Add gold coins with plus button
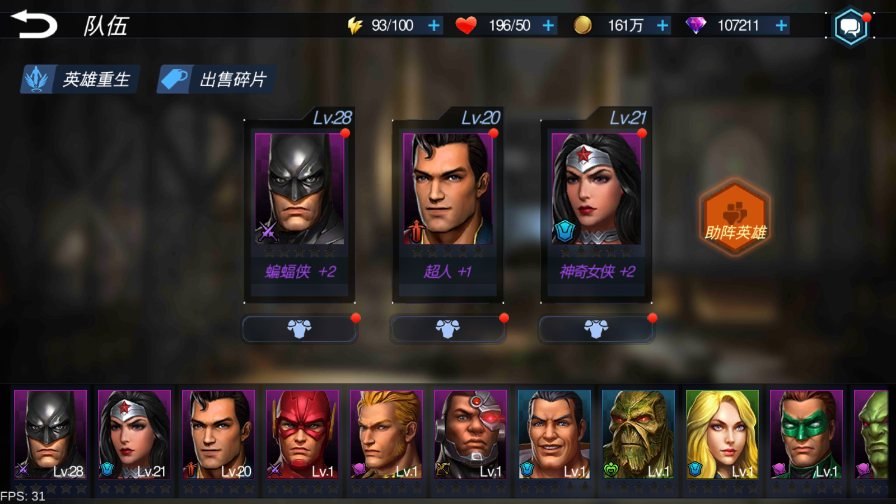Viewport: 896px width, 504px height. click(x=662, y=26)
